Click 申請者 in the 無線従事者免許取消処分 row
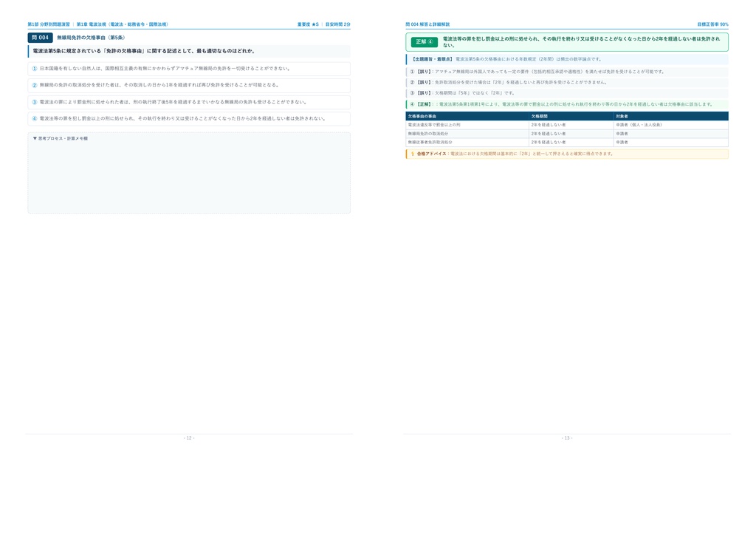This screenshot has width=756, height=535. pyautogui.click(x=671, y=143)
